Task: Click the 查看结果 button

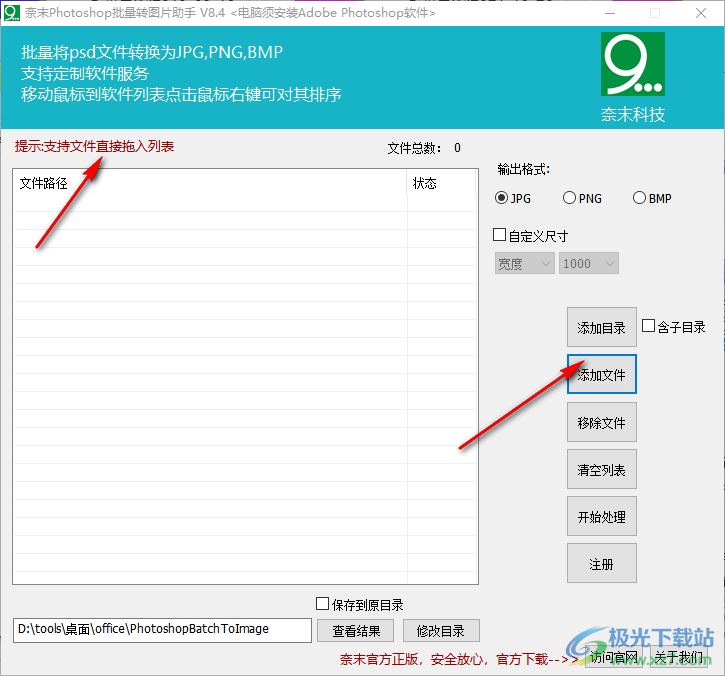Action: pos(356,631)
